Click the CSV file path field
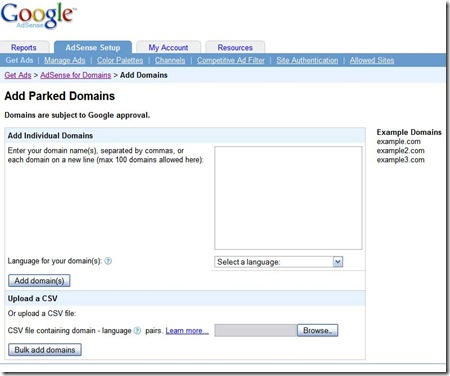Screen dimensions: 450x376 point(256,331)
